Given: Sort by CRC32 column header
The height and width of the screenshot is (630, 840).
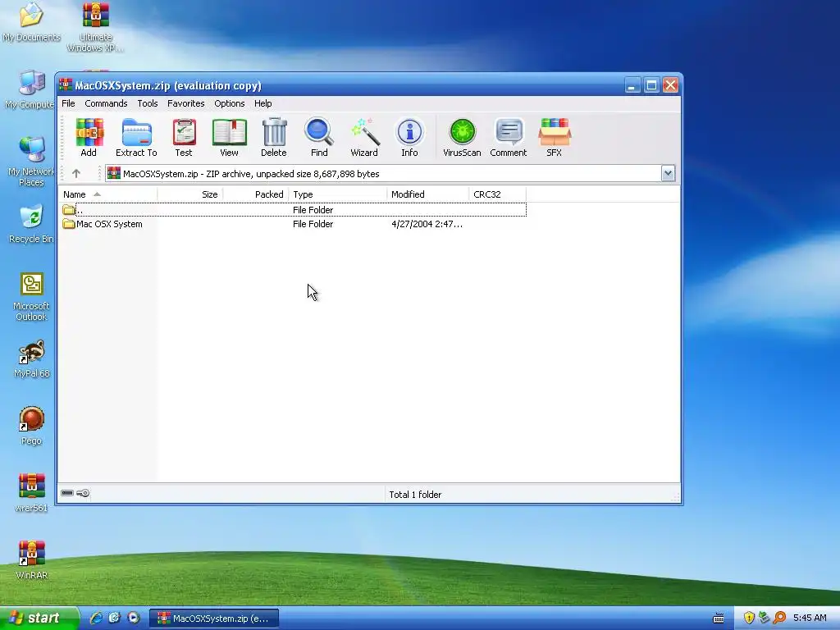Looking at the screenshot, I should (498, 194).
